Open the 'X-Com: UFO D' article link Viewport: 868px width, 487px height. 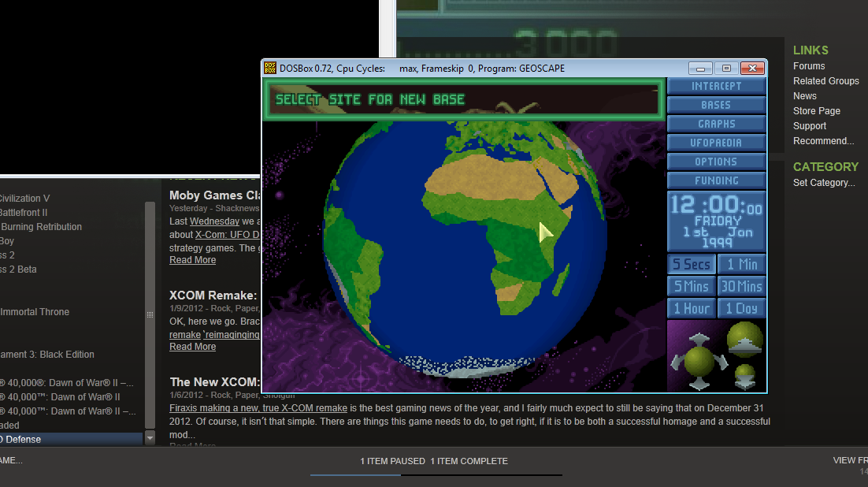[x=227, y=234]
